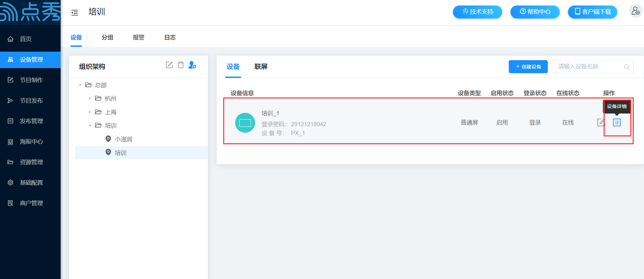Select the inner 设备 tab beside 联屏
This screenshot has width=644, height=279.
point(233,66)
